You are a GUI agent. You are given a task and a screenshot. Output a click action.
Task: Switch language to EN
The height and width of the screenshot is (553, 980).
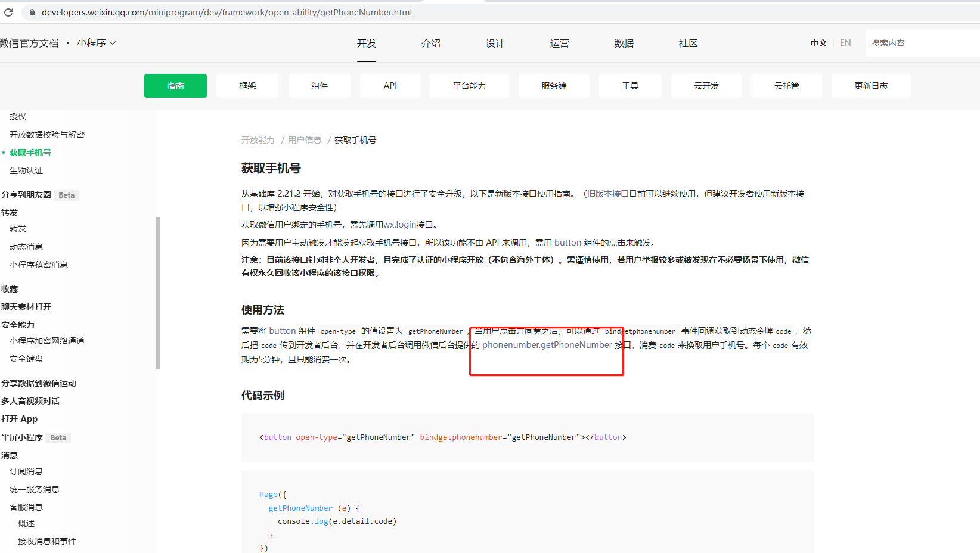point(845,43)
